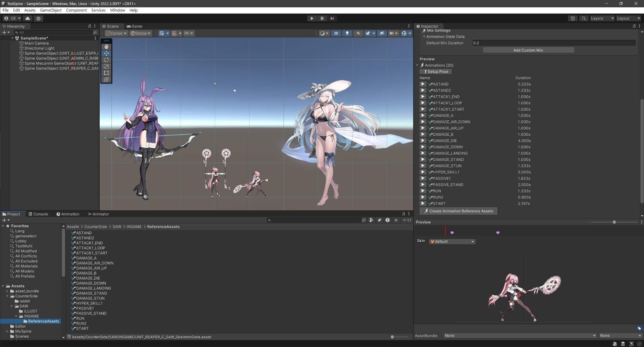Click the Add Custom Mix button
Viewport: 644px width, 347px height.
point(528,50)
